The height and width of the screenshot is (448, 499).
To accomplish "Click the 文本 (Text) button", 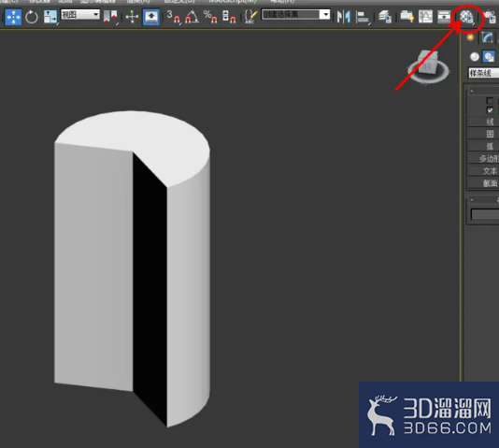I will pos(483,171).
